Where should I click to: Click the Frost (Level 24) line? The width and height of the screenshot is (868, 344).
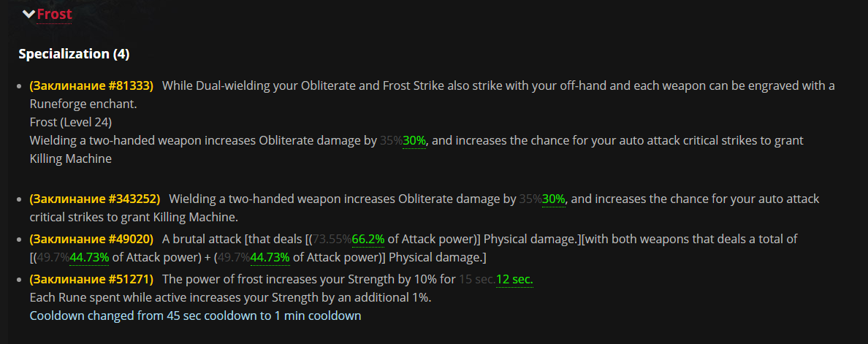coord(71,122)
